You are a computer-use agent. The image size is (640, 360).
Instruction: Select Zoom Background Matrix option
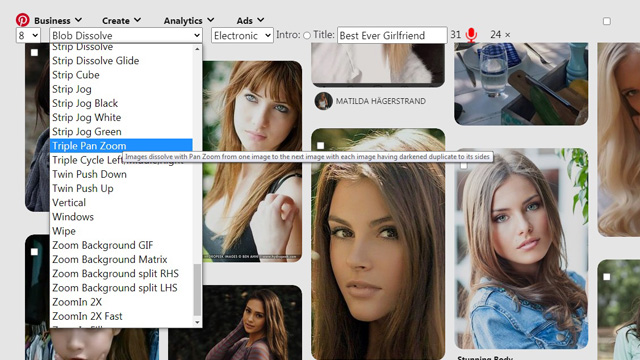[121, 260]
